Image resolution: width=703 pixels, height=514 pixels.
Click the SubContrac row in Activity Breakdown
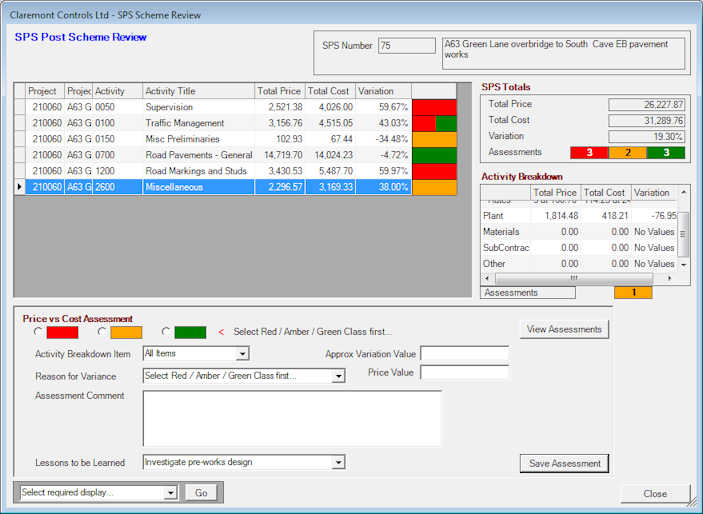[x=579, y=248]
